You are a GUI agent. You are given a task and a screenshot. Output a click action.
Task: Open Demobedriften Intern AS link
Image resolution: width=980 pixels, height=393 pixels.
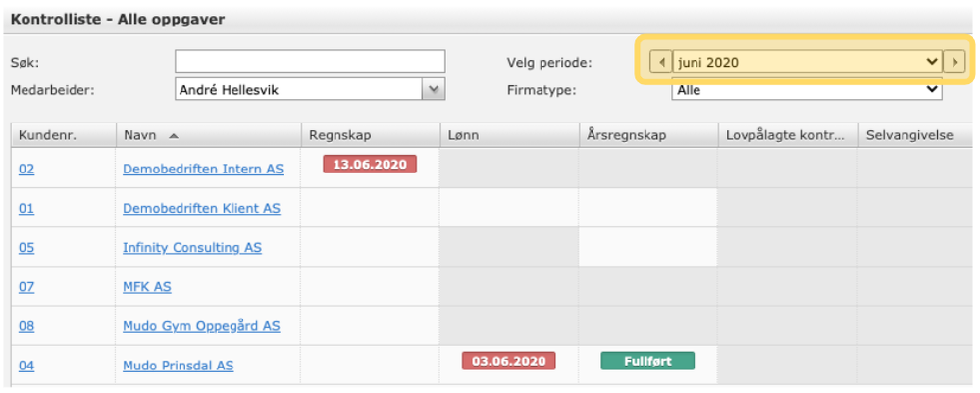(203, 169)
